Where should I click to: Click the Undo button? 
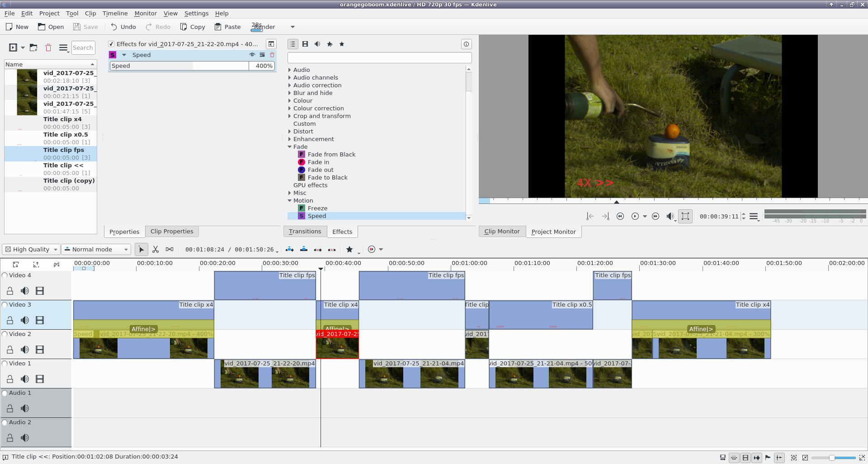123,27
